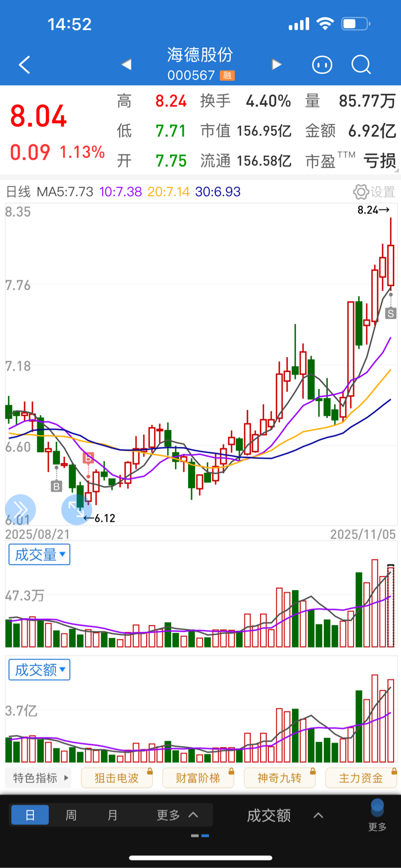Tap the MA5:7.73 label
The image size is (401, 868).
[x=65, y=192]
